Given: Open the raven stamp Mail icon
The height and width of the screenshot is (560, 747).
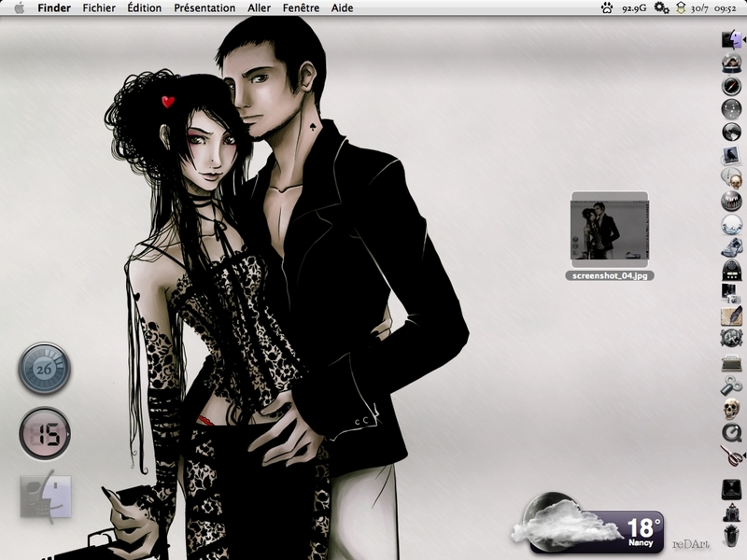Looking at the screenshot, I should point(731,155).
